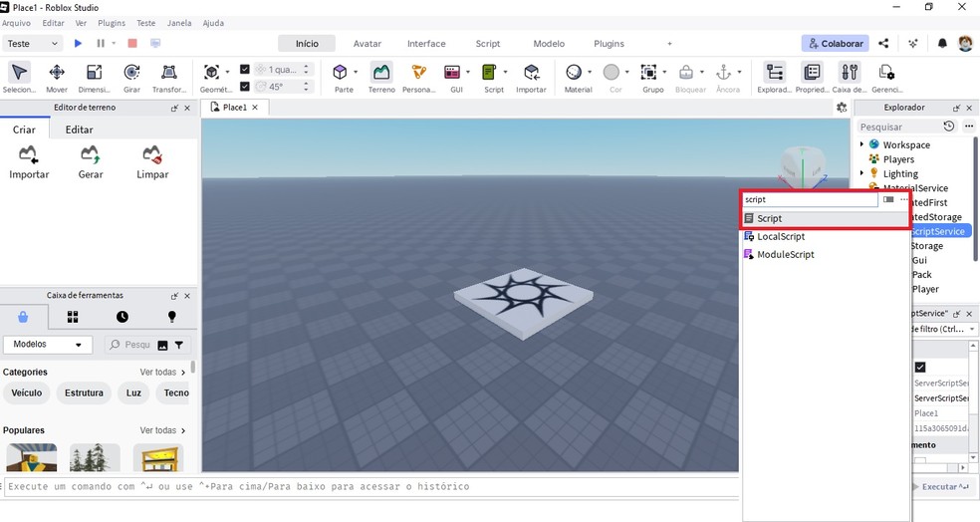
Task: Select the Mover tool
Action: (57, 78)
